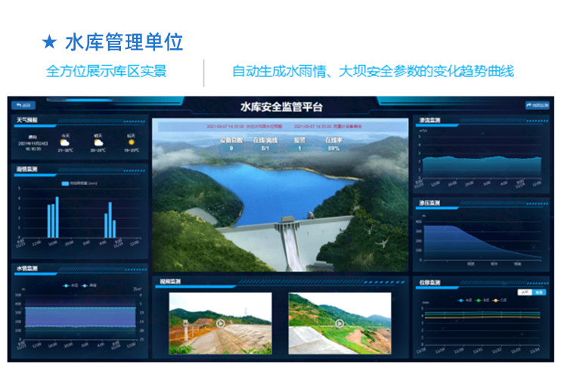Open the left red water-level alert message
The height and width of the screenshot is (392, 567).
(x=244, y=126)
